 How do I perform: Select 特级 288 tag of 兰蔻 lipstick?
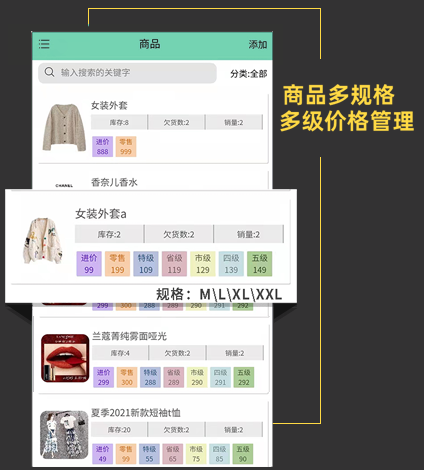[150, 377]
